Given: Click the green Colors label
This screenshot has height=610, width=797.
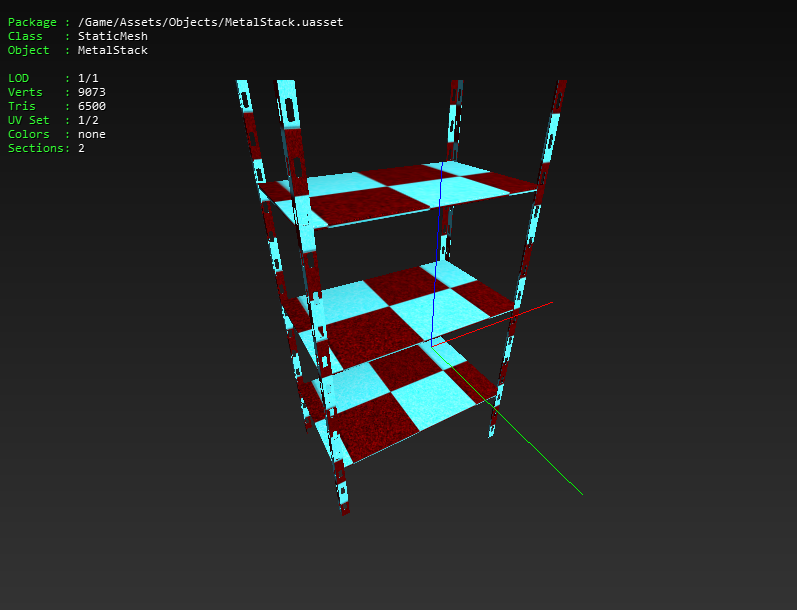Looking at the screenshot, I should point(28,134).
